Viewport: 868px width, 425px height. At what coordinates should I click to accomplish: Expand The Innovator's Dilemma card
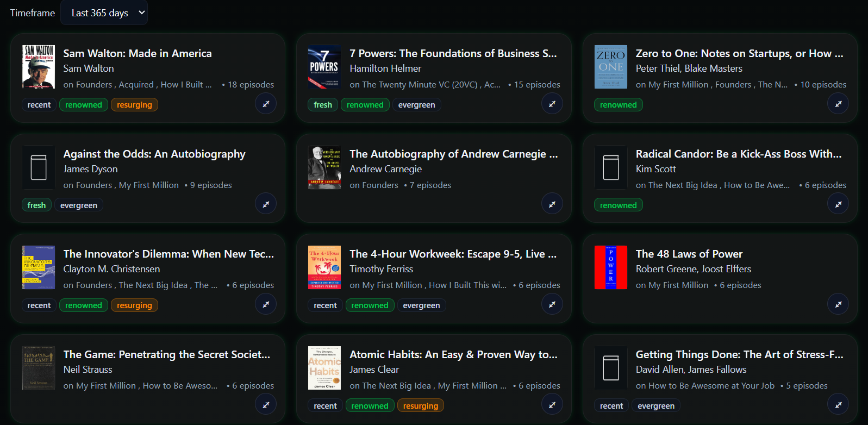(266, 304)
